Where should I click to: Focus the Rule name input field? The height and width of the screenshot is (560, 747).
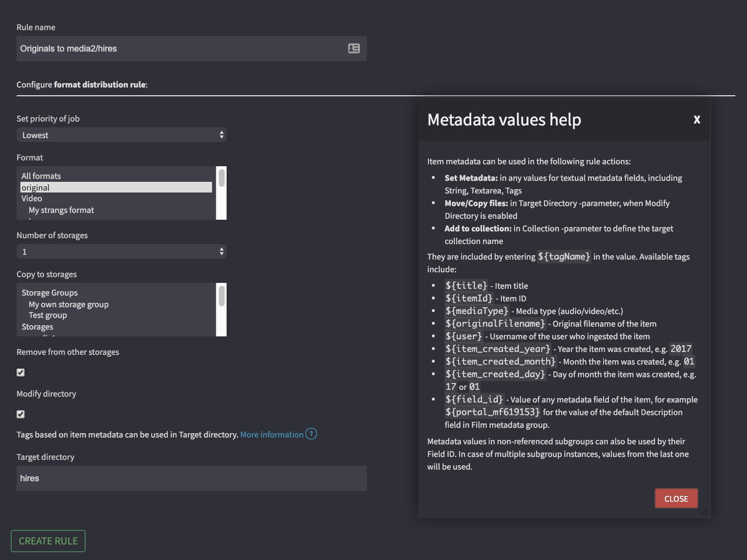point(192,49)
